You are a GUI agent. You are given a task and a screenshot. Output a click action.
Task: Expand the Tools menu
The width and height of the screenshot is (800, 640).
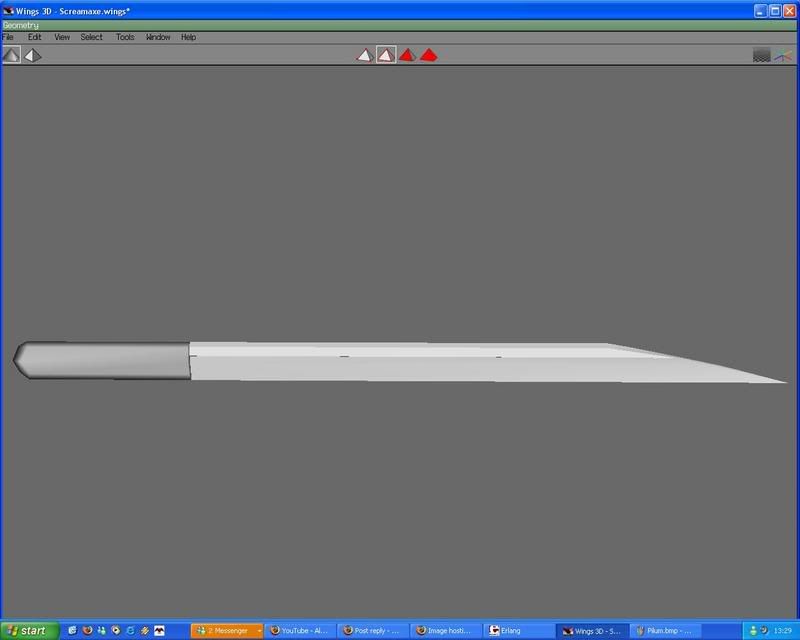[x=125, y=37]
